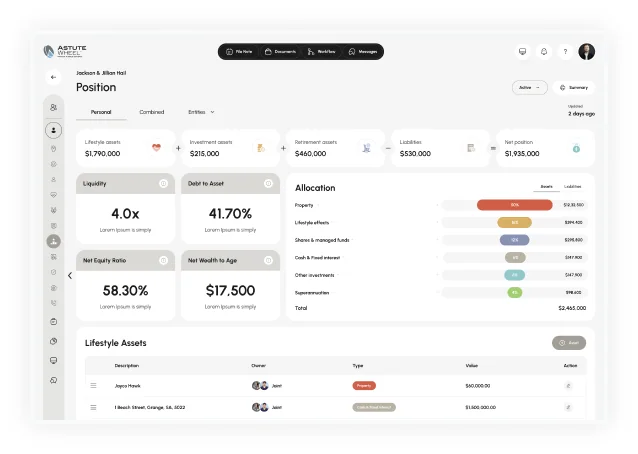Viewport: 638px width, 454px height.
Task: Click the Jackson & Jillian Hall client name
Action: [x=101, y=73]
